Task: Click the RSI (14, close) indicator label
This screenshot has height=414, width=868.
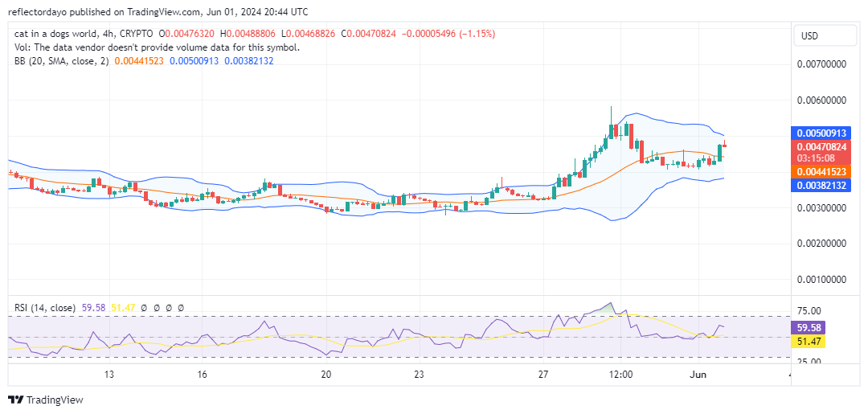Action: click(x=45, y=308)
